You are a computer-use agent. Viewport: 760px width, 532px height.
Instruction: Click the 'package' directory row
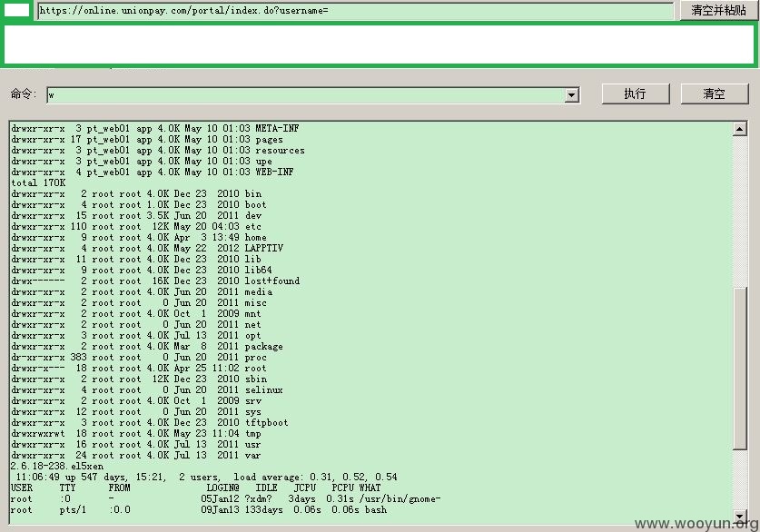coord(147,347)
